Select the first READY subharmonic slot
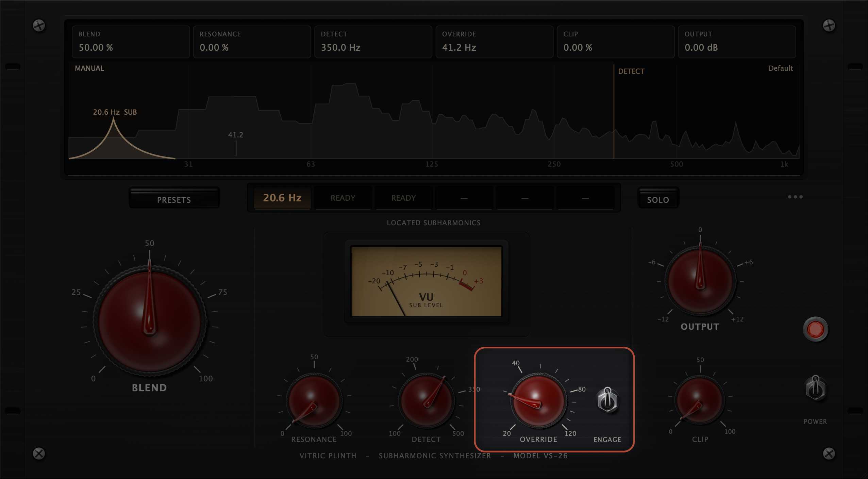 tap(343, 198)
